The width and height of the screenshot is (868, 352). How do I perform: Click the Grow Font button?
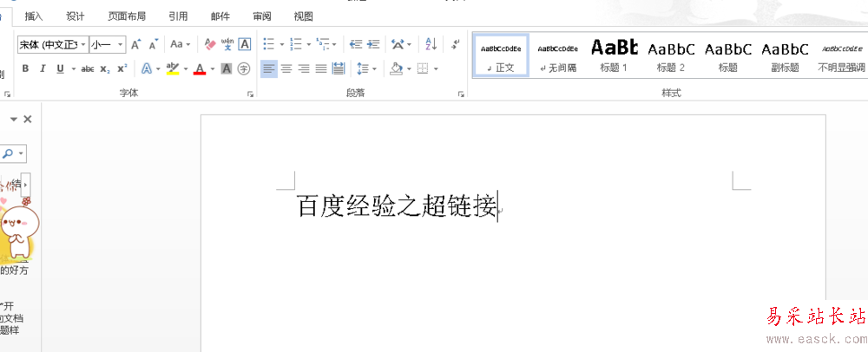pos(136,44)
